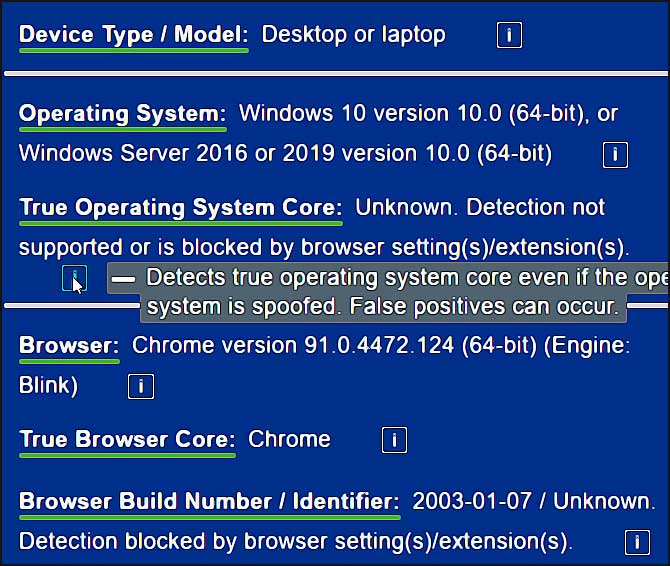Click the info icon beside Desktop or laptop
Screen dimensions: 670x566
point(509,35)
